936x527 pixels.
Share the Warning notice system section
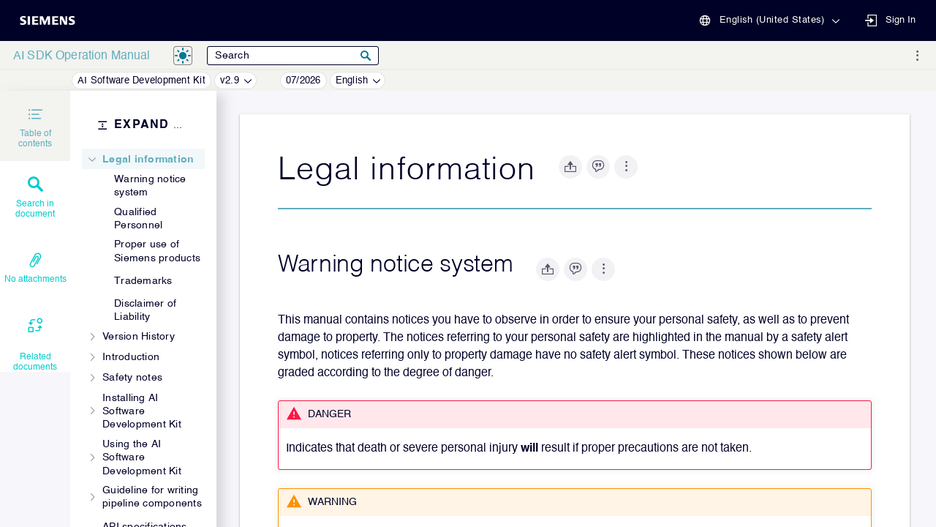coord(547,269)
